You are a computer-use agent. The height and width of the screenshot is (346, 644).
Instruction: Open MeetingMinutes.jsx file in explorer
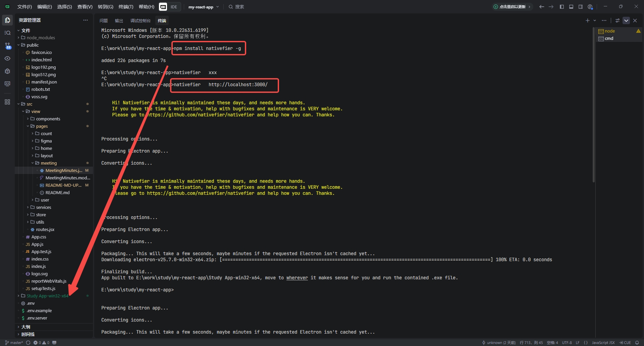(x=54, y=170)
